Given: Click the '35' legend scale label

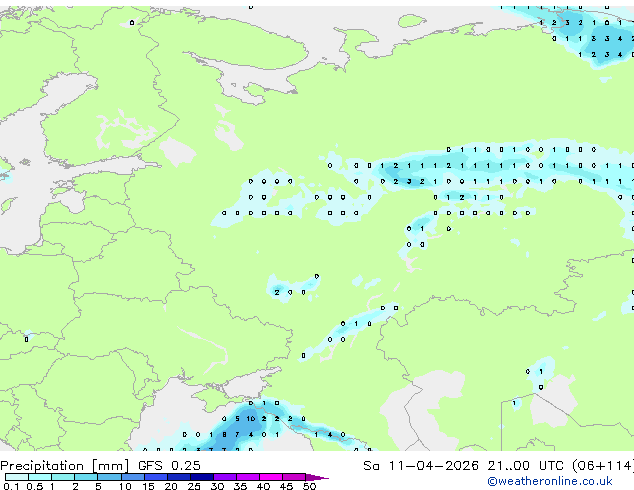Looking at the screenshot, I should 240,486.
